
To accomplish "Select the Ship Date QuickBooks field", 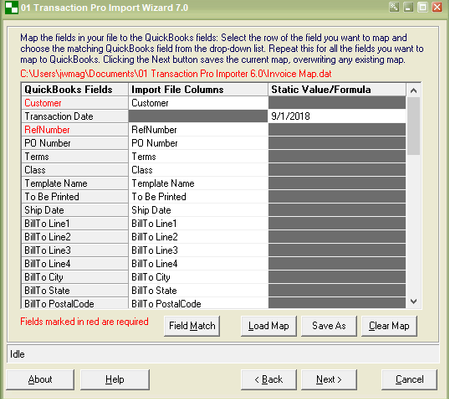I will (x=75, y=210).
